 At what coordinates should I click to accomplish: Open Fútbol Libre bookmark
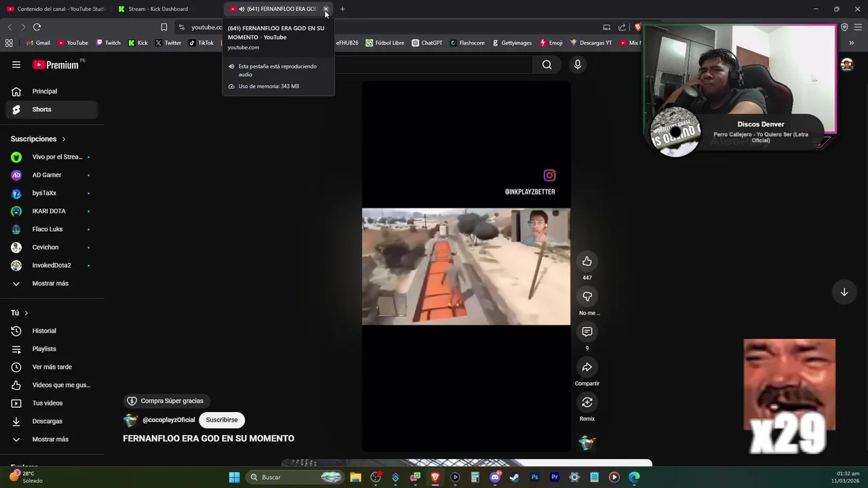(x=384, y=43)
